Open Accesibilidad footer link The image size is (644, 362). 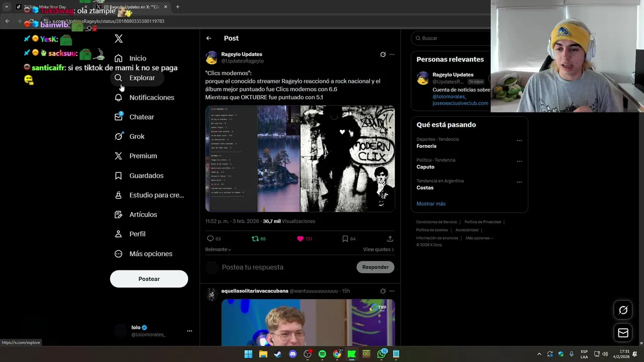[x=467, y=230]
